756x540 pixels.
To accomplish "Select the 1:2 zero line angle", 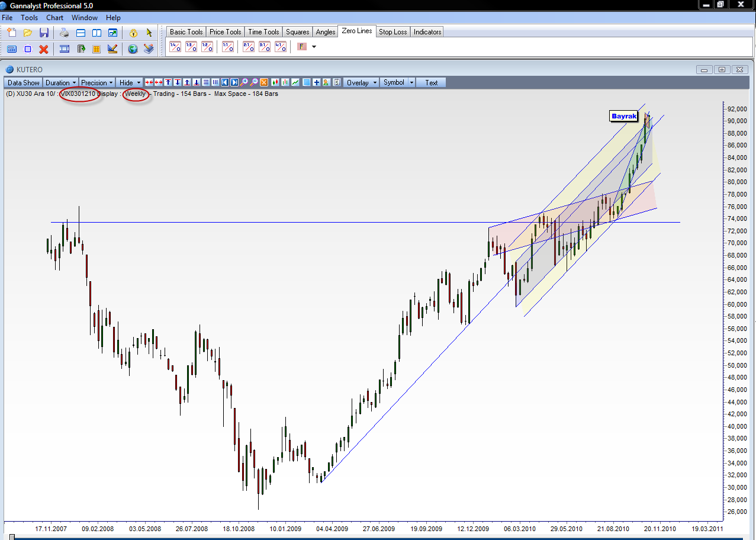I will tap(207, 47).
